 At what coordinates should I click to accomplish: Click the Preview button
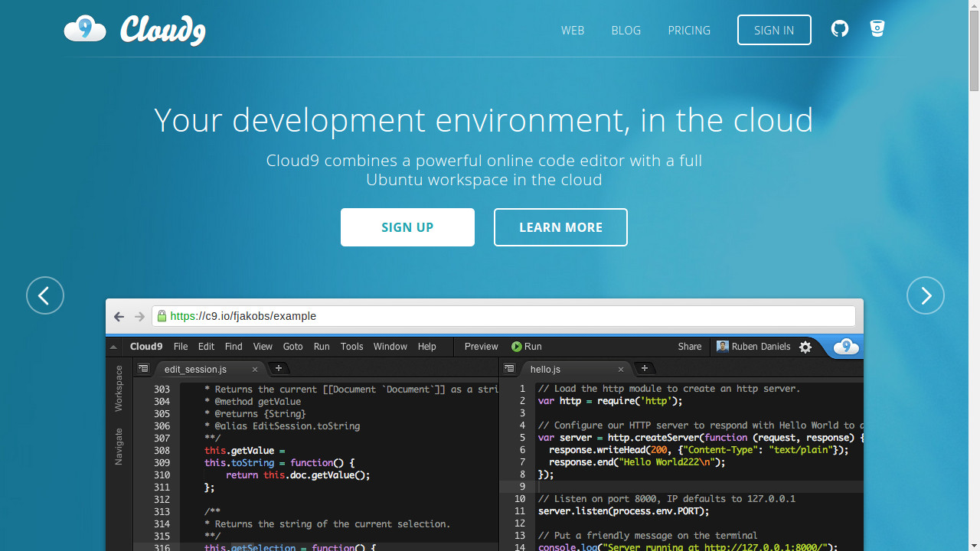[482, 347]
